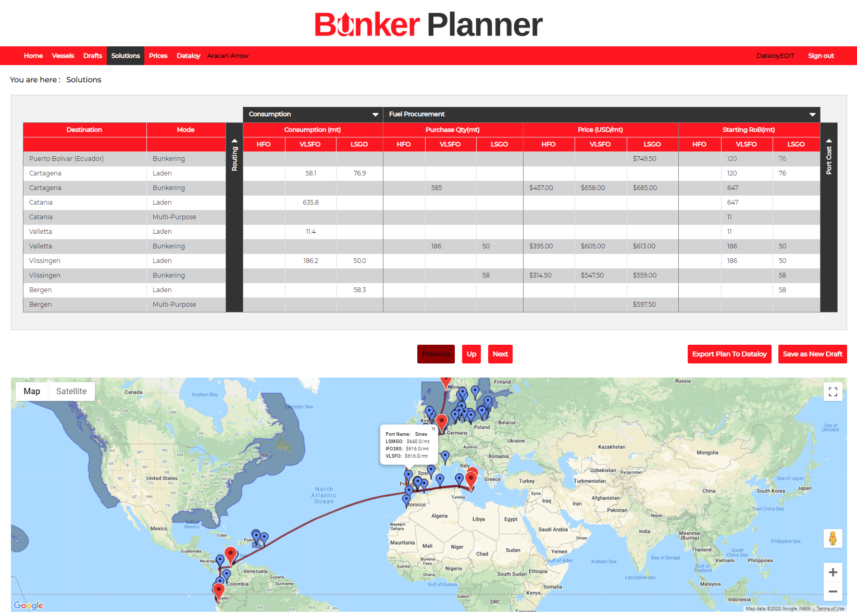Screen dimensions: 857x616
Task: Click the $314.50 HFO price cell
Action: 549,275
